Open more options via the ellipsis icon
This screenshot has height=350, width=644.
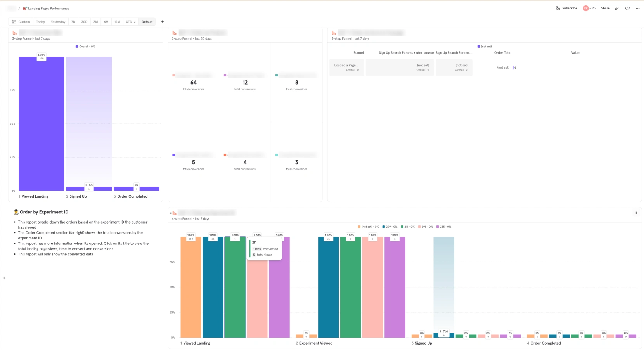point(637,8)
